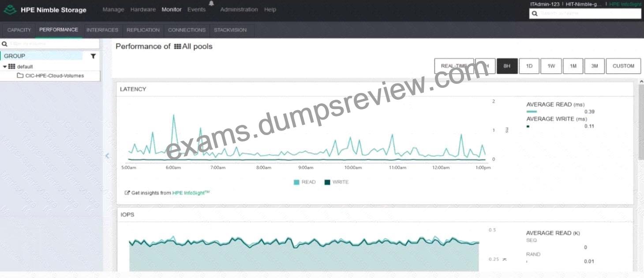
Task: Select the CIC-HPE-Cloud-Volumes folder icon
Action: click(20, 75)
